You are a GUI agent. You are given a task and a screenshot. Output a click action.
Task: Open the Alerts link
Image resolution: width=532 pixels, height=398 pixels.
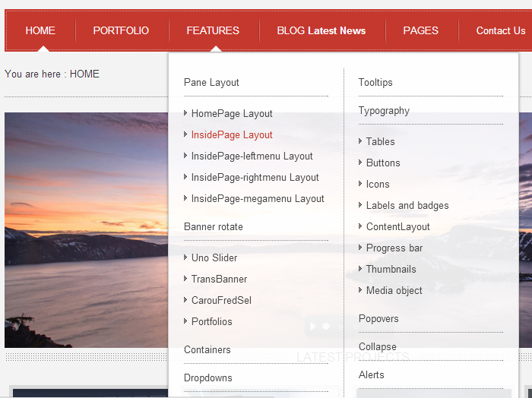pyautogui.click(x=371, y=375)
